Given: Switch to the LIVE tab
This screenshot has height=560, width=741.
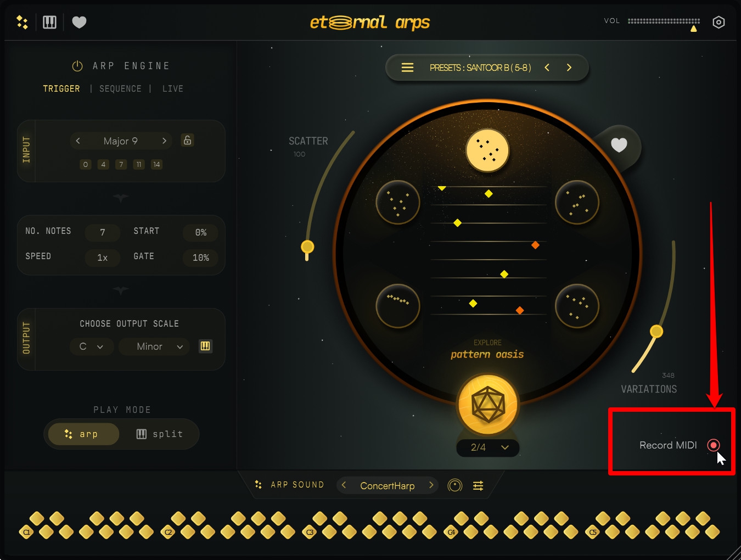Looking at the screenshot, I should coord(173,88).
